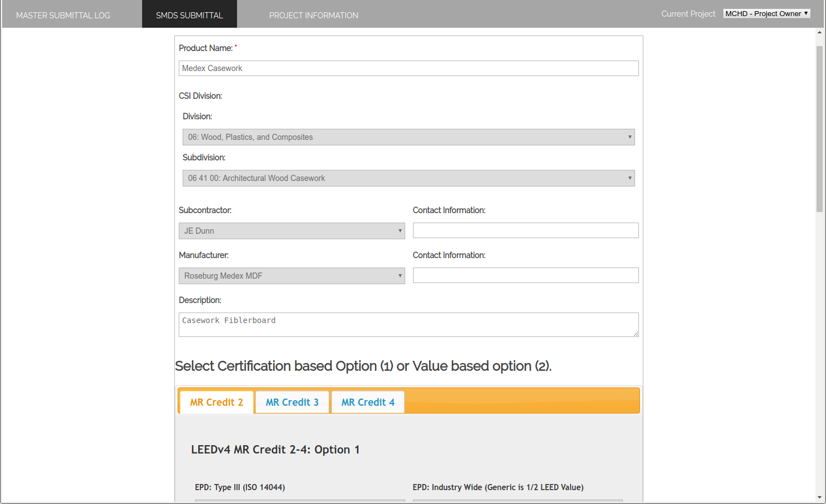Click the scrollbar up arrow
Viewport: 826px width, 504px height.
(x=819, y=33)
